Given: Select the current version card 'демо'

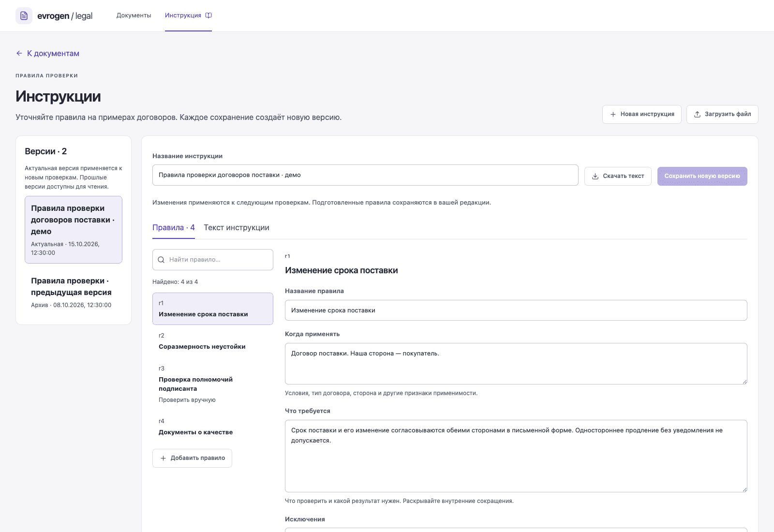Looking at the screenshot, I should pos(74,230).
